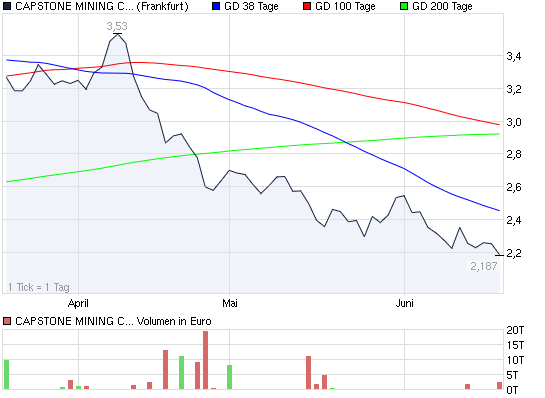Click the dark blue Capstone Mining legend swatch
The height and width of the screenshot is (398, 545).
[7, 6]
